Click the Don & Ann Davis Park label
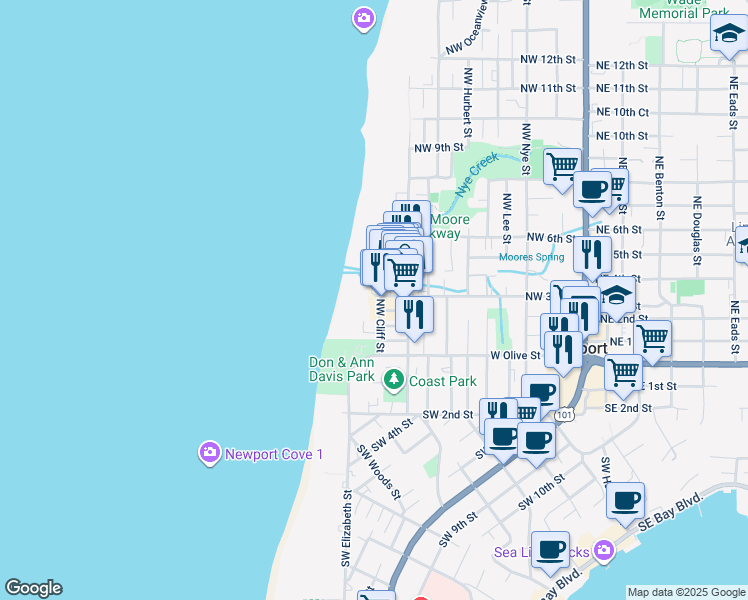The height and width of the screenshot is (600, 748). coord(342,369)
